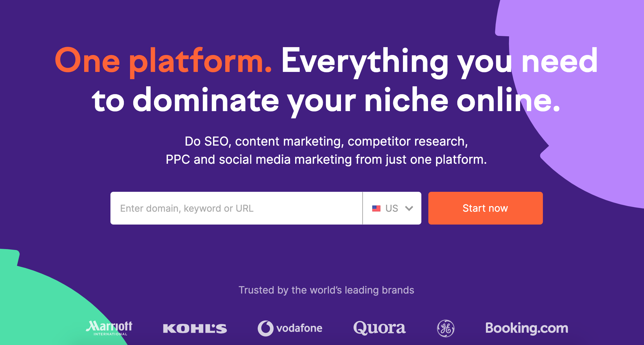Click the orange Start now control
Image resolution: width=644 pixels, height=345 pixels.
tap(485, 208)
